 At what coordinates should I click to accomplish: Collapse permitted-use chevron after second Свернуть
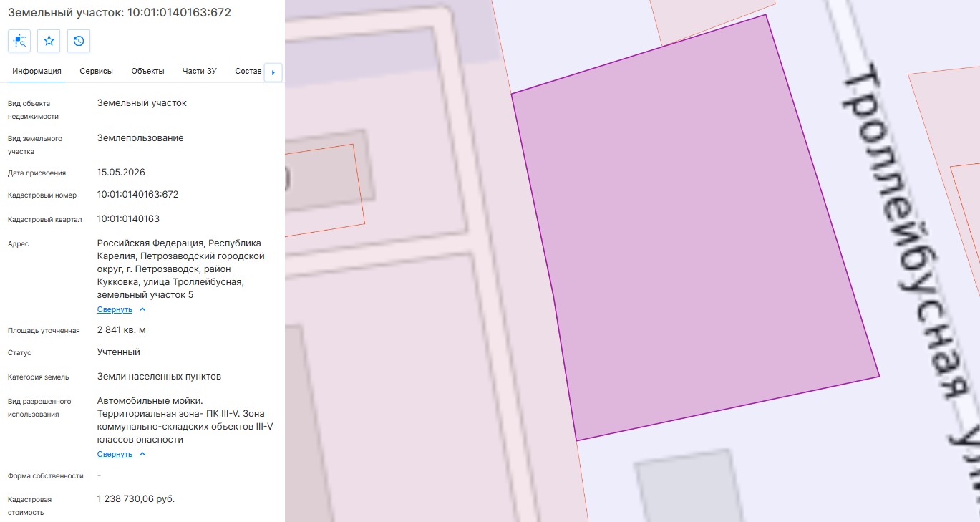pyautogui.click(x=142, y=454)
